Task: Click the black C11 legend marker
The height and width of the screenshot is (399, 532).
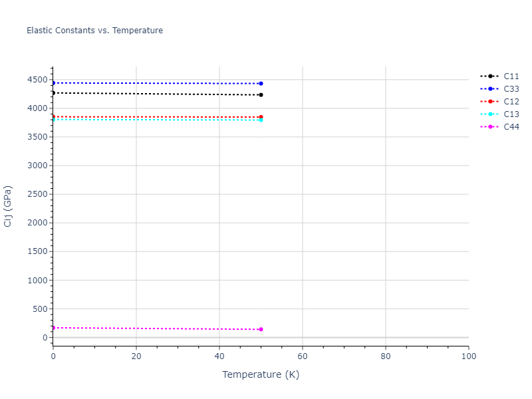Action: coord(490,76)
